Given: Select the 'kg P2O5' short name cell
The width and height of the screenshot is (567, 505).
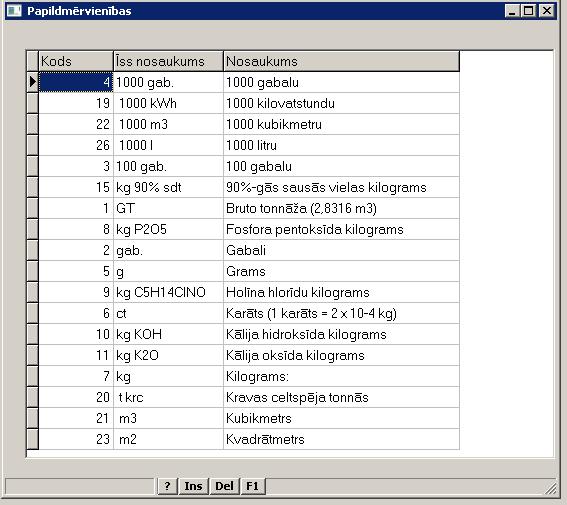Looking at the screenshot, I should (x=168, y=229).
